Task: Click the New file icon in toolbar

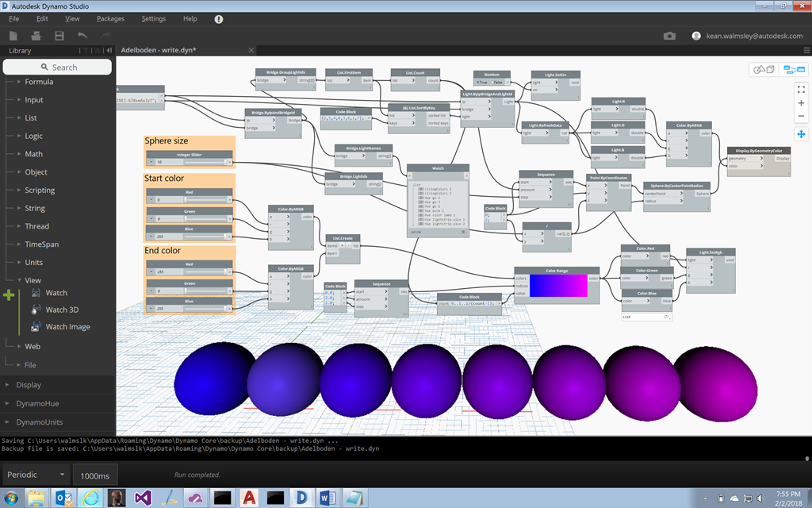Action: [13, 36]
